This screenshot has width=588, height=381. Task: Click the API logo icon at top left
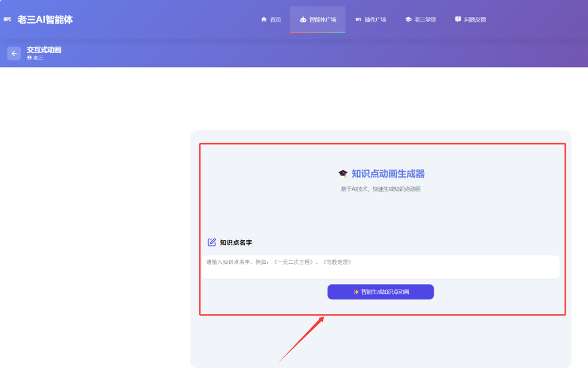(8, 20)
